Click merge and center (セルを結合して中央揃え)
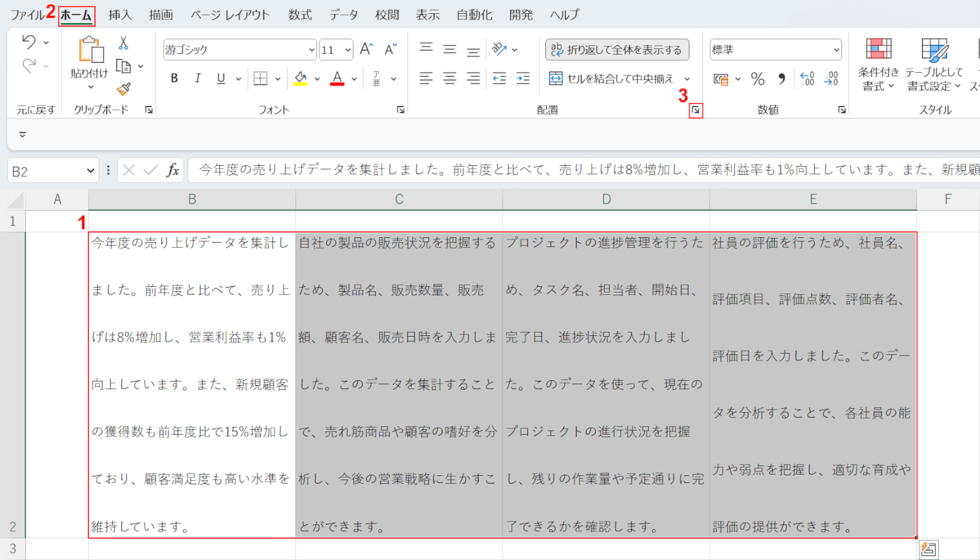The height and width of the screenshot is (560, 980). (x=611, y=78)
